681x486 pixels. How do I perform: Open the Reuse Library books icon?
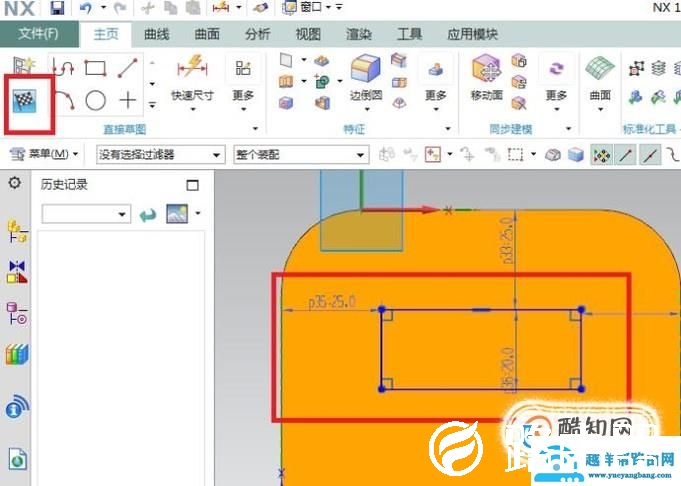17,354
